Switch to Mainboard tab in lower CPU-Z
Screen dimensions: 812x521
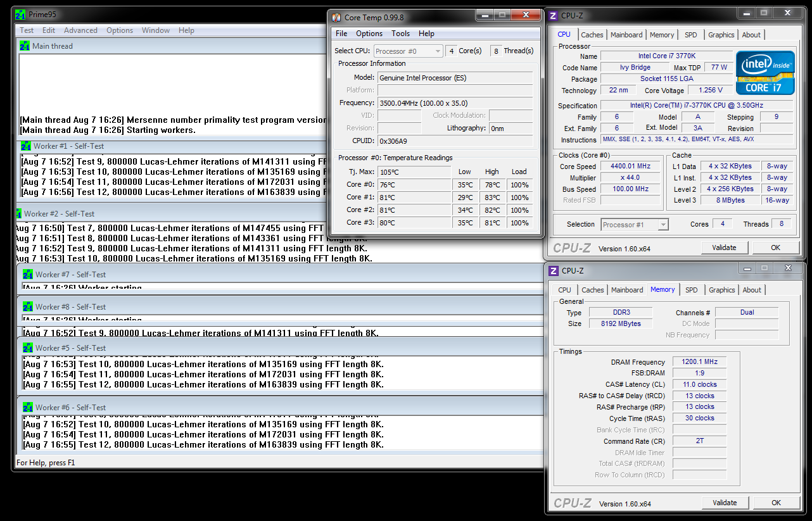[627, 290]
